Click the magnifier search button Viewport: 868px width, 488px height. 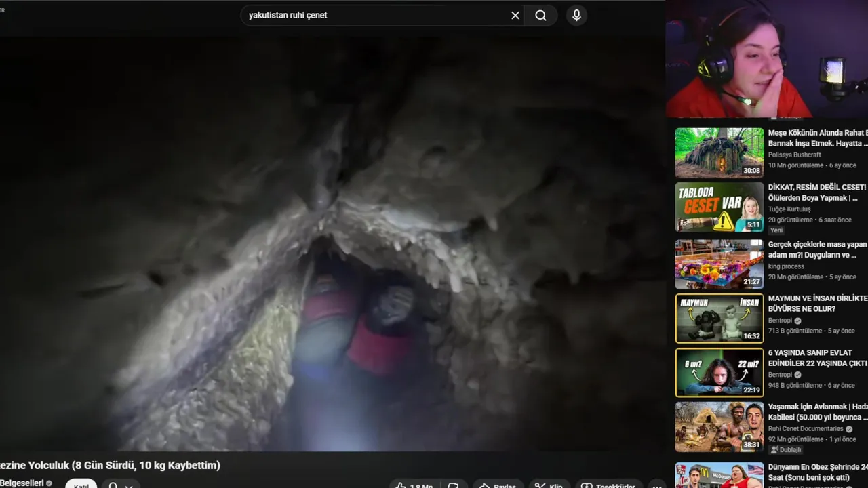(x=540, y=15)
